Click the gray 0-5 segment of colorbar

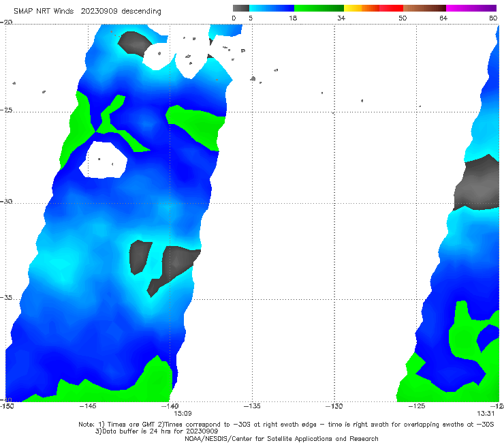(x=241, y=8)
